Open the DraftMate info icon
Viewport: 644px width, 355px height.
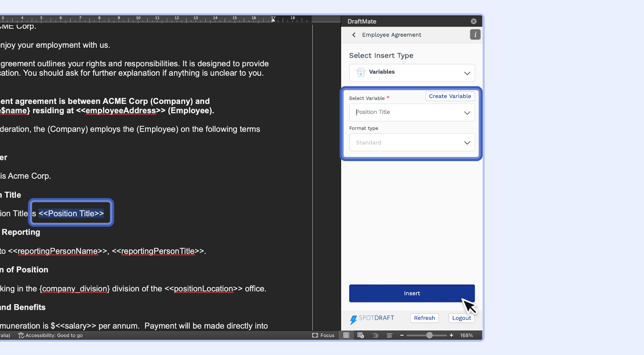tap(475, 35)
